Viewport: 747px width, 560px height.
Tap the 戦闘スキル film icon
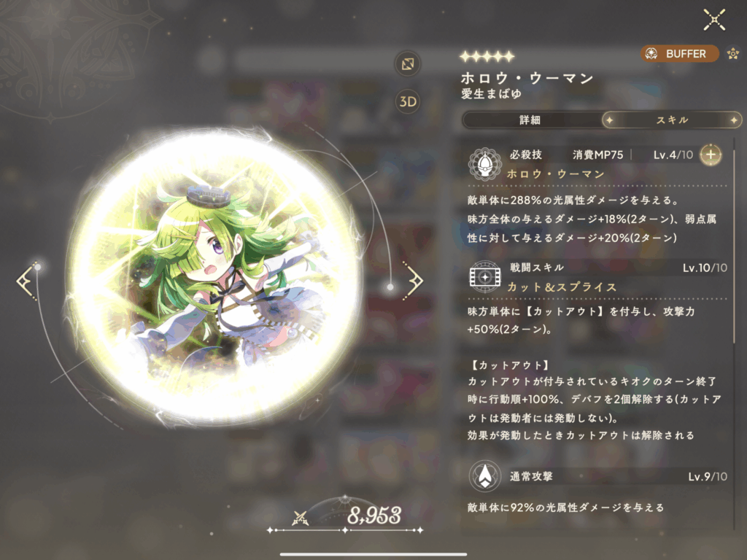[485, 276]
